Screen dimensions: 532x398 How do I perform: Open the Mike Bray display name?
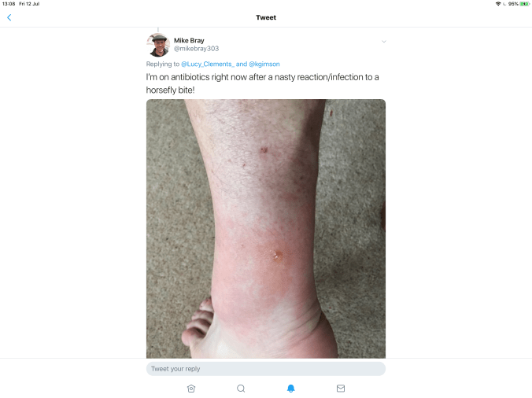[x=189, y=40]
